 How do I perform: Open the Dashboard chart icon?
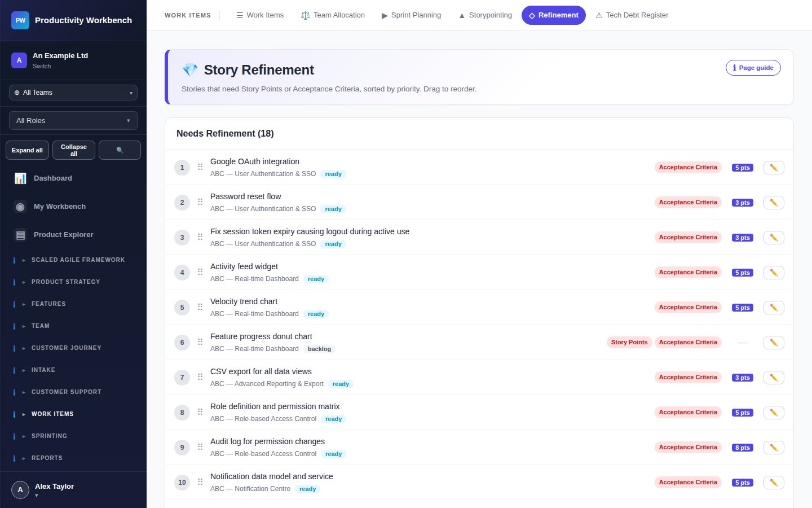coord(20,178)
